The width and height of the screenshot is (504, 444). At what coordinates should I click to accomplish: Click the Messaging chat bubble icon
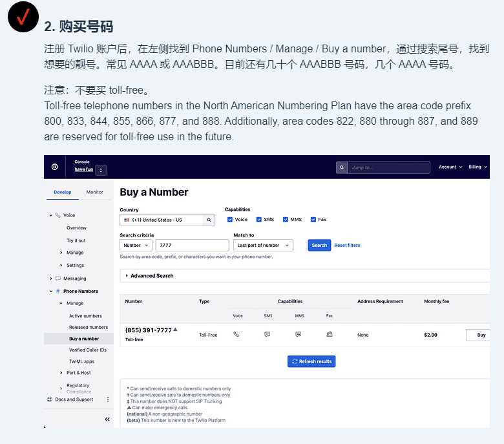coord(58,279)
